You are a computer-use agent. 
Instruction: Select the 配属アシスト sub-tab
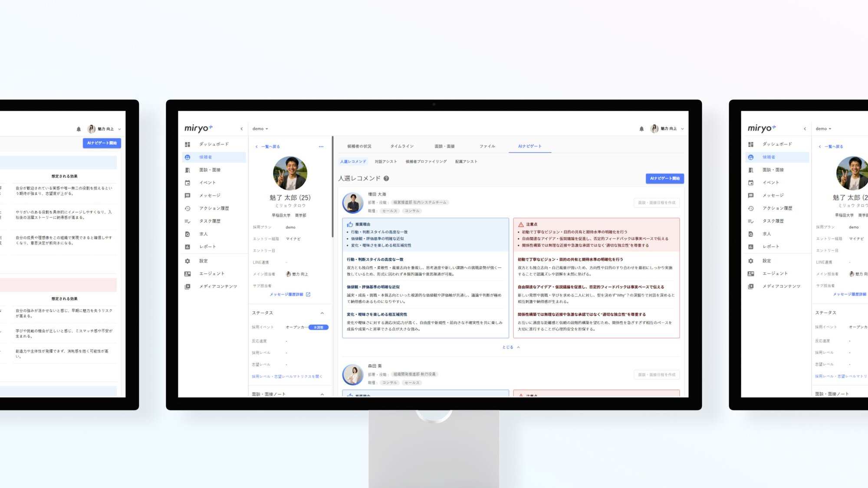[466, 161]
